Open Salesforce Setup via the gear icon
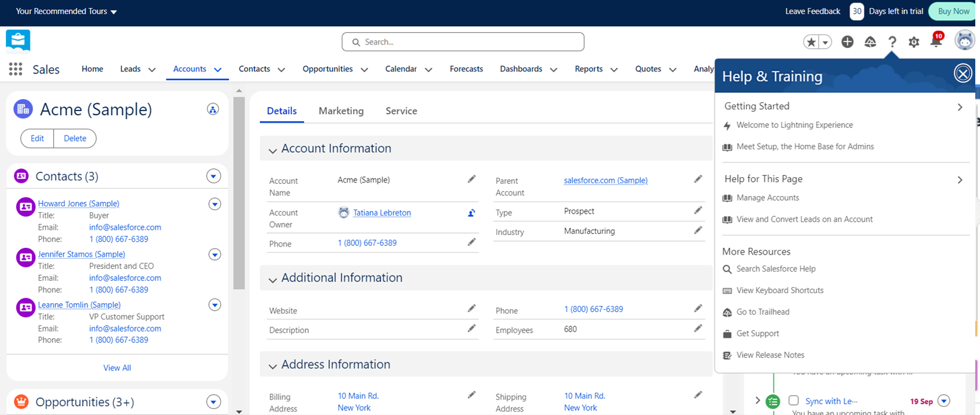 [914, 42]
